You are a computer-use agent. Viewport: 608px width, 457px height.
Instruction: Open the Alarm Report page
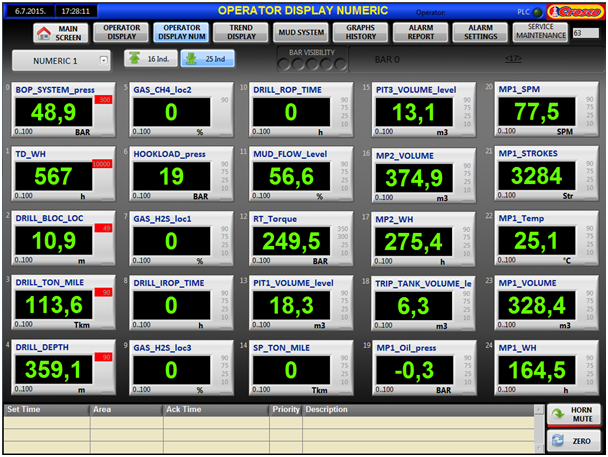click(421, 32)
